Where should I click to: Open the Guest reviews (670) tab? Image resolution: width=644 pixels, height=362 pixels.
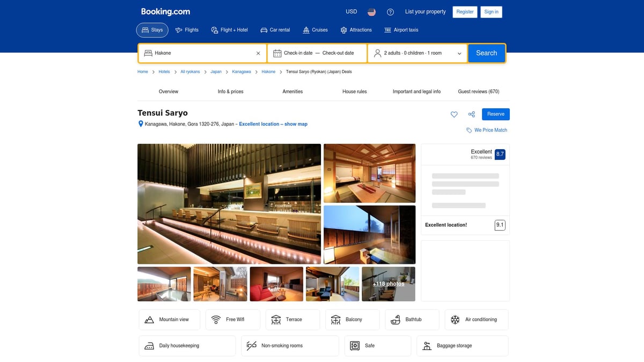[x=478, y=91]
